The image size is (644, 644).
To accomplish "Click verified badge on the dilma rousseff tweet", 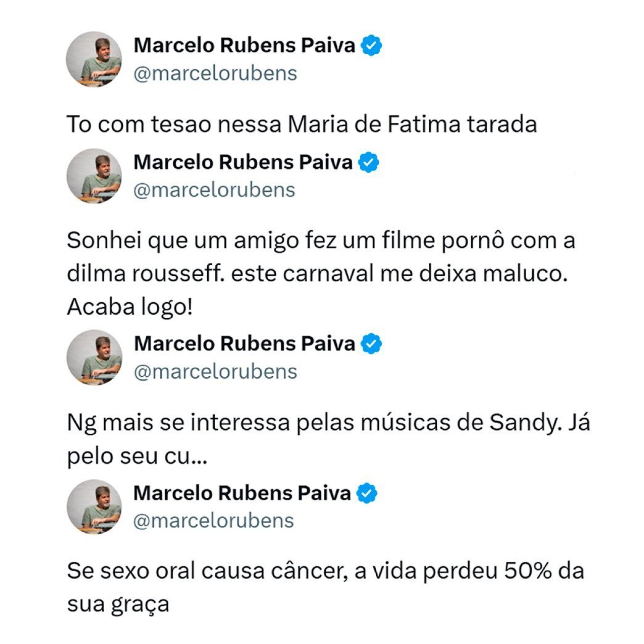I will point(368,162).
